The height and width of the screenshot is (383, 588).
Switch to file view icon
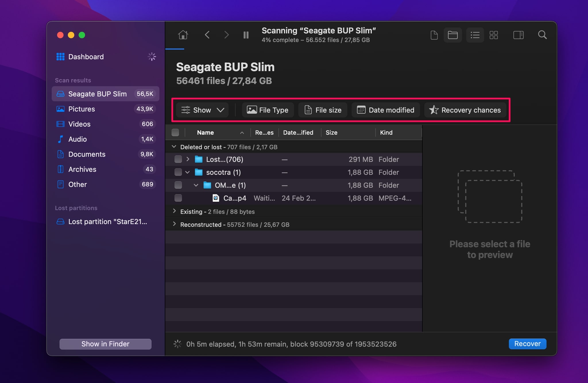tap(434, 35)
